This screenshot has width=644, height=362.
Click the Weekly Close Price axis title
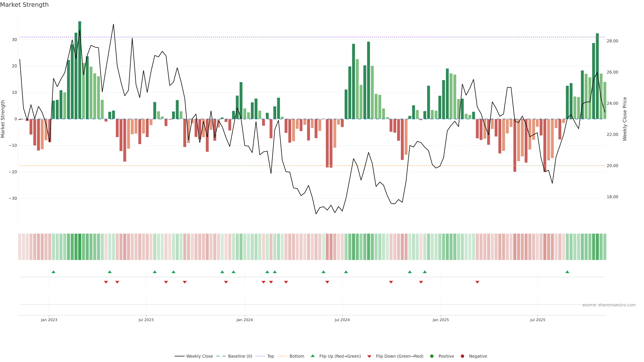625,119
